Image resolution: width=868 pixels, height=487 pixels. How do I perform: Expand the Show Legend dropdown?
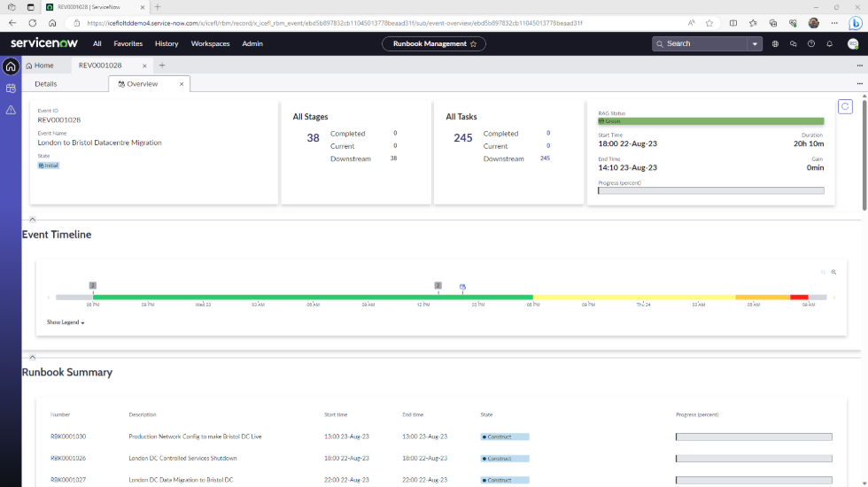pyautogui.click(x=66, y=322)
